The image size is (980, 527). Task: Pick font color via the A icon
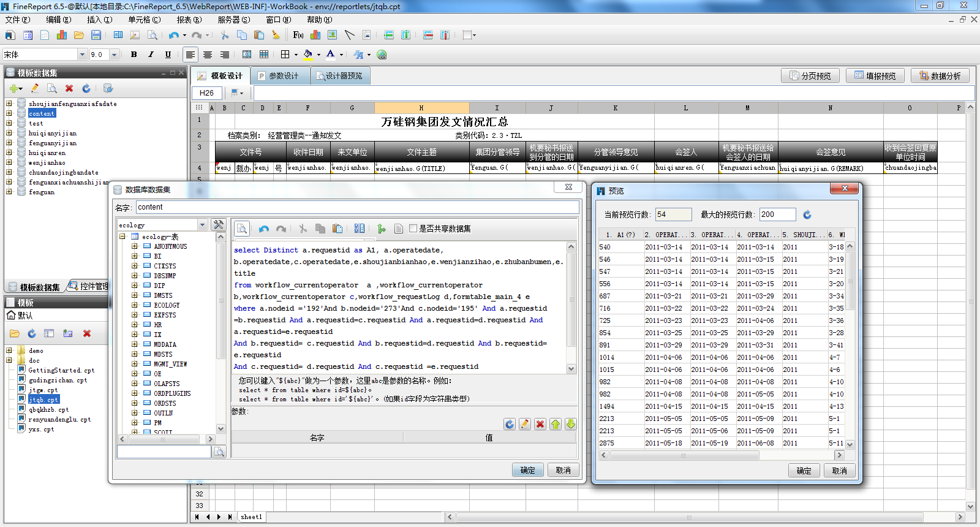coord(331,55)
